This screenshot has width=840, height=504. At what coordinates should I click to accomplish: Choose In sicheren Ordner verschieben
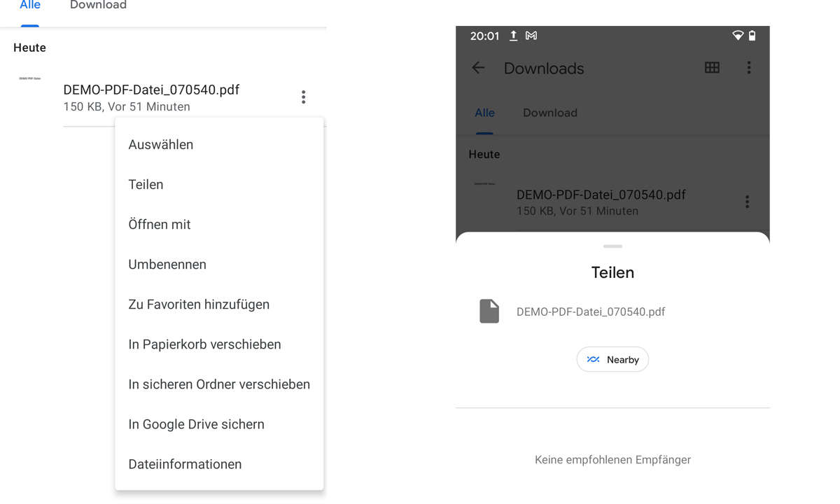pyautogui.click(x=219, y=384)
